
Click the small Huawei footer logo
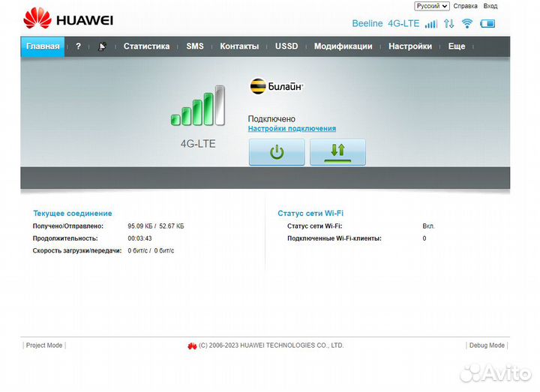click(192, 346)
